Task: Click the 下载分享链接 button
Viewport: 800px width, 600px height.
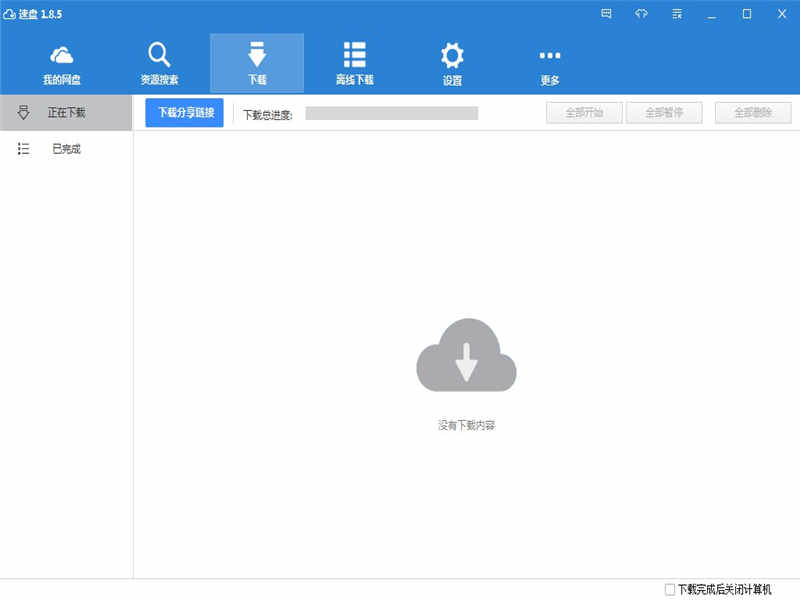Action: (185, 113)
